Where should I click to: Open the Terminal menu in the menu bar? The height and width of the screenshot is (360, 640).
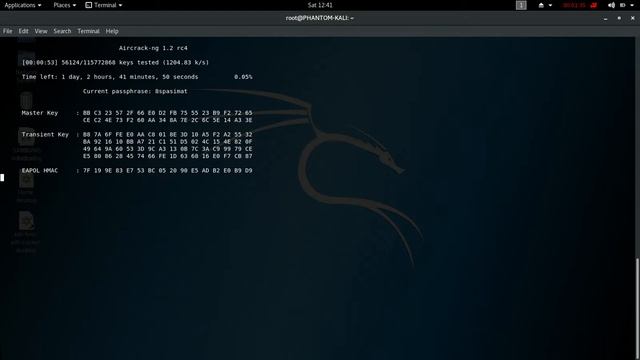(88, 31)
